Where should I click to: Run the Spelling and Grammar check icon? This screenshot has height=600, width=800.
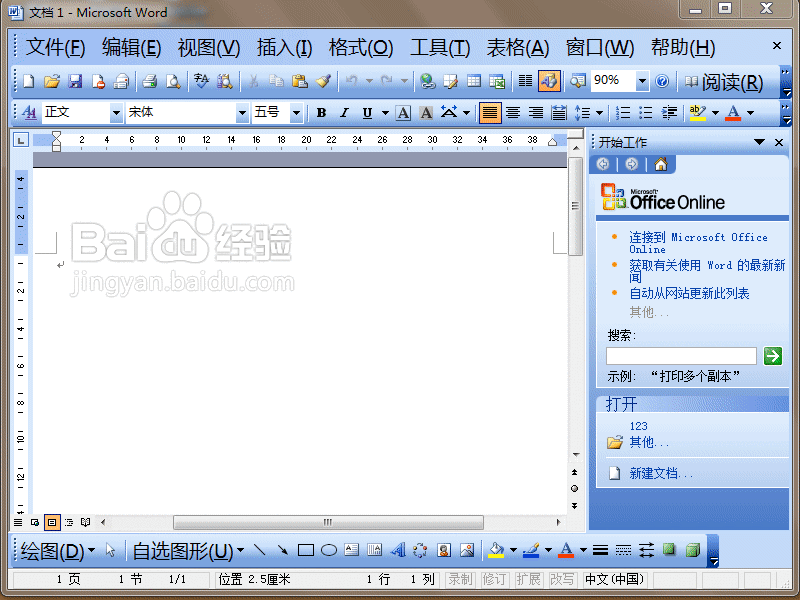coord(201,81)
